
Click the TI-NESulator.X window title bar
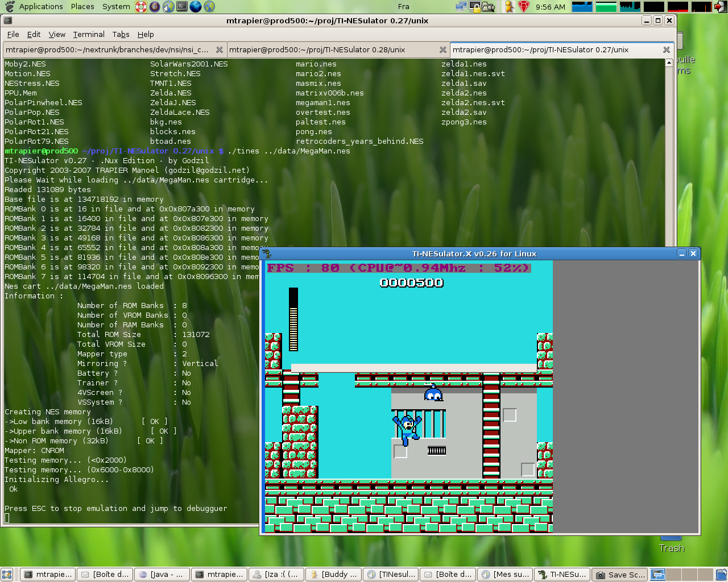pos(474,253)
